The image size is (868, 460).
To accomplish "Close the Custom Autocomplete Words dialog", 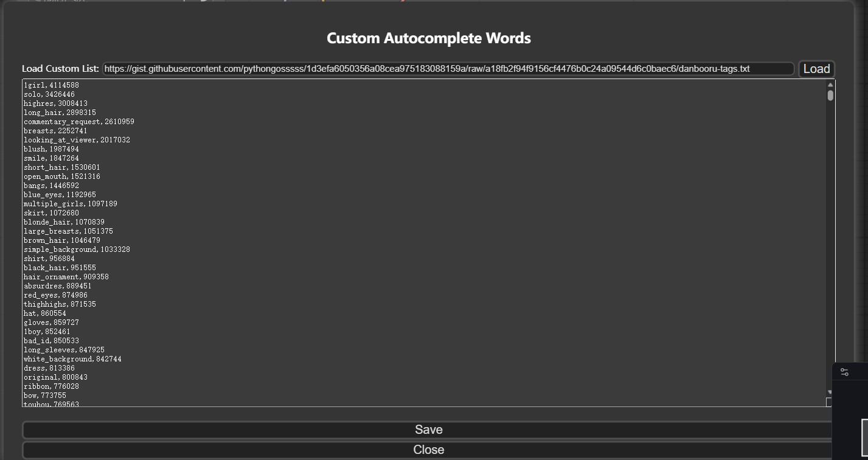I will [428, 450].
